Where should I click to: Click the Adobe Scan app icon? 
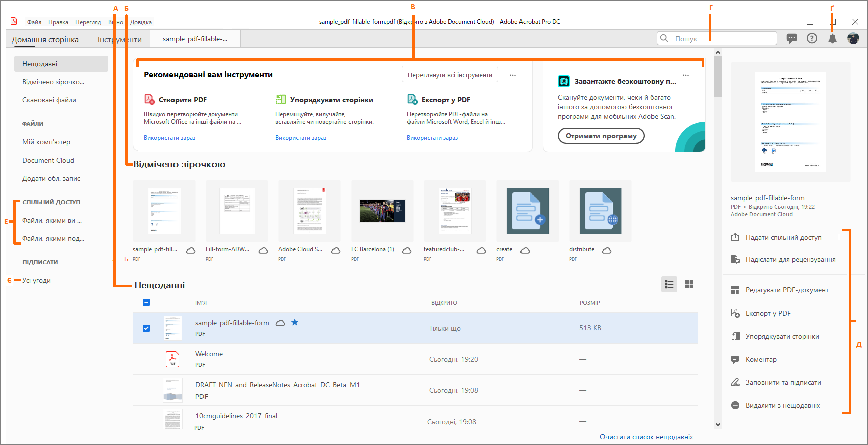click(x=564, y=81)
